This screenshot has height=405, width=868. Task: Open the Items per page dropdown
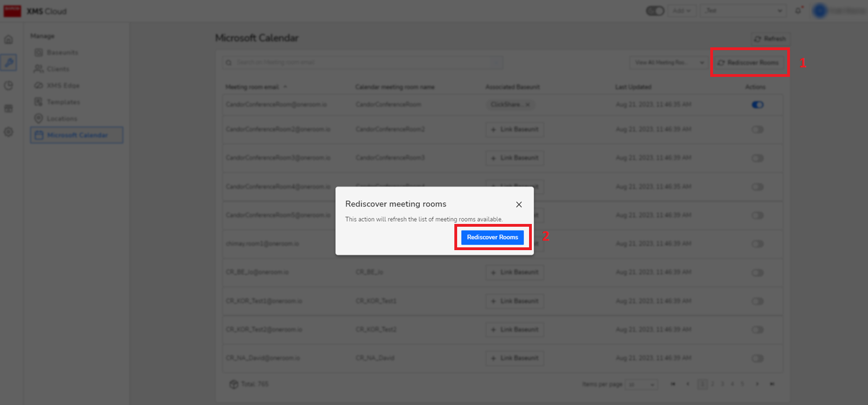click(x=642, y=384)
